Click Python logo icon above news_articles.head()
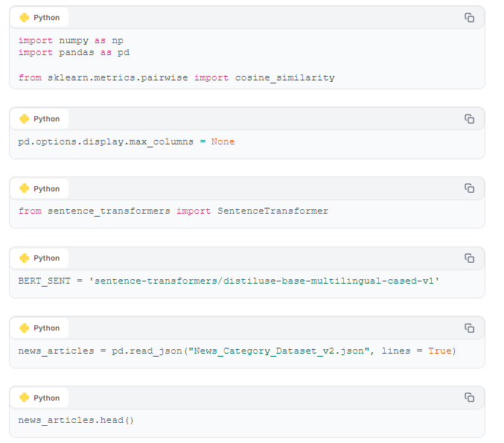The width and height of the screenshot is (504, 443). [x=24, y=398]
